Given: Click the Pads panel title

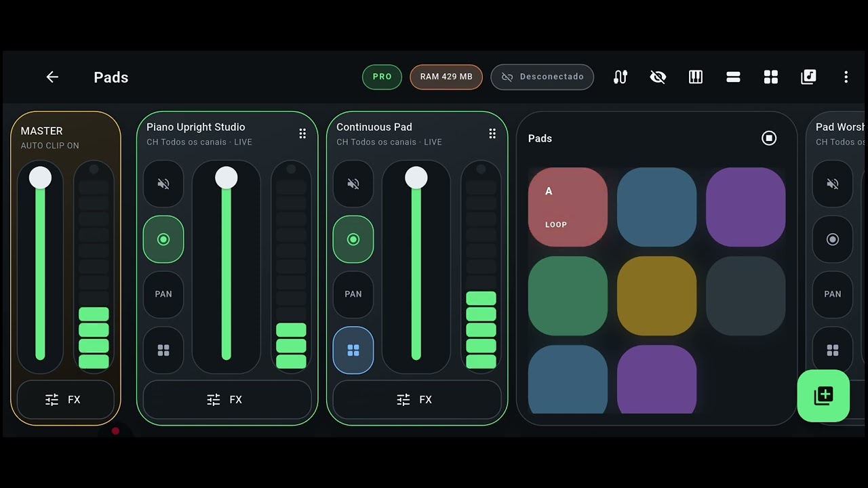Looking at the screenshot, I should point(540,138).
